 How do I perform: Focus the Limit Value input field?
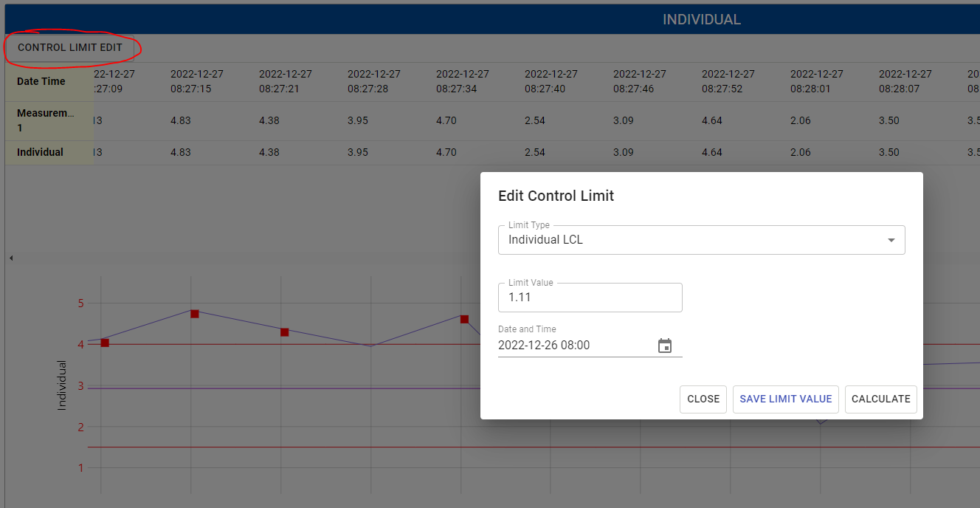(x=590, y=298)
